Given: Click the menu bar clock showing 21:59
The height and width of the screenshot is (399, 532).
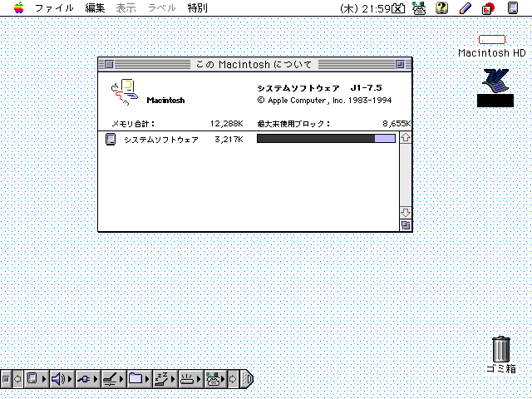Looking at the screenshot, I should (365, 8).
